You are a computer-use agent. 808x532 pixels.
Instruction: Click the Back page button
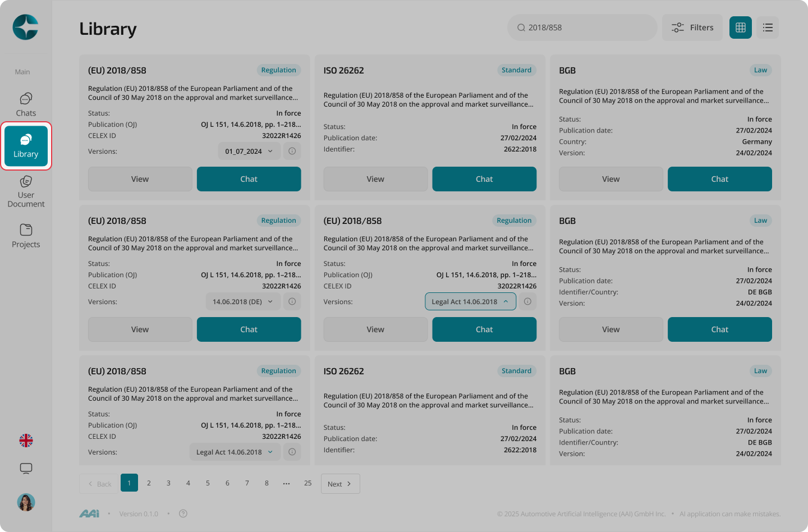(x=99, y=484)
